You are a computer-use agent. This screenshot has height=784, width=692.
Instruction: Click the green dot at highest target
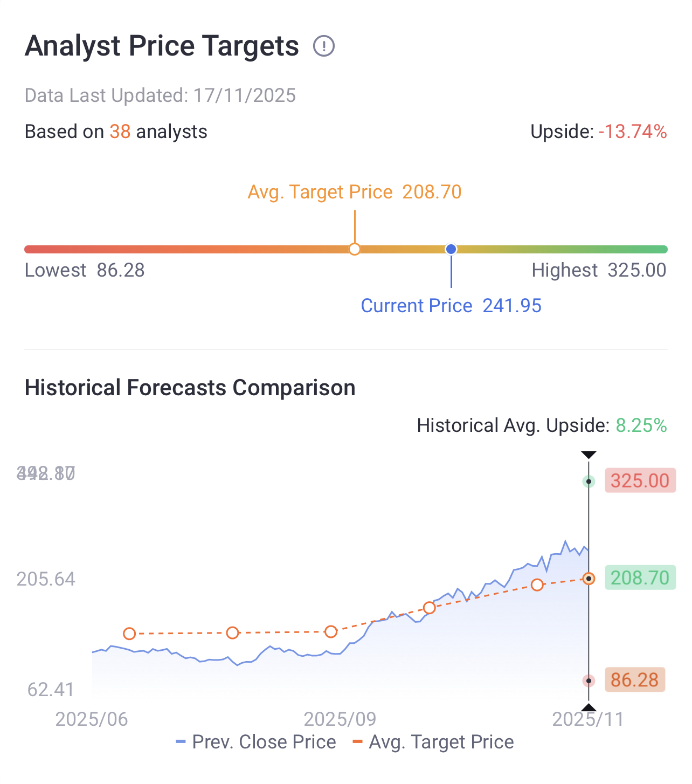(589, 481)
